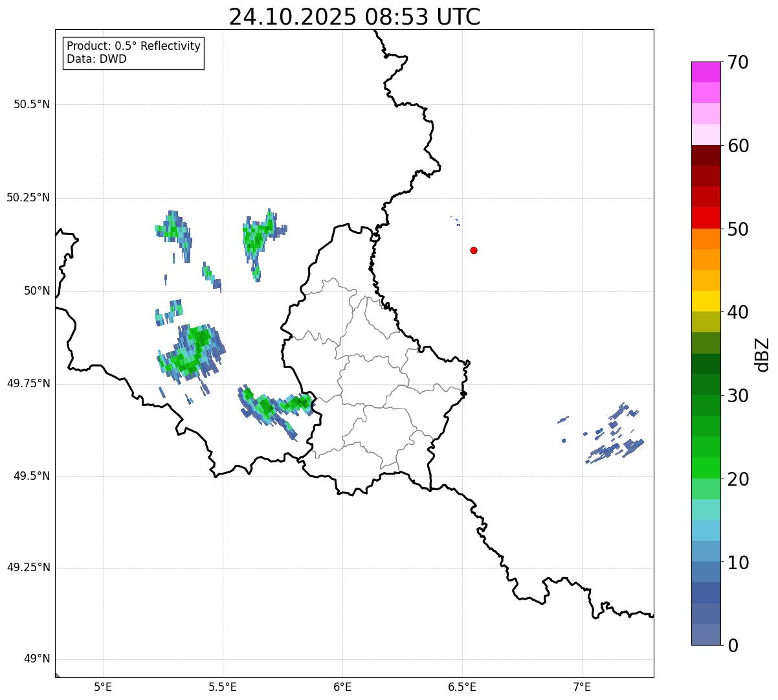Click the 5°E longitude tick label
The width and height of the screenshot is (778, 700).
[x=103, y=686]
